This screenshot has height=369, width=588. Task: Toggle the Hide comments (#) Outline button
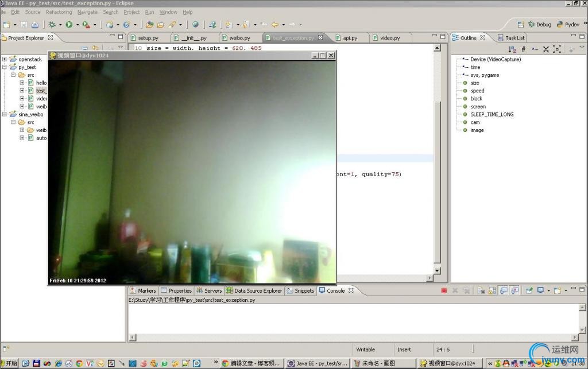[524, 49]
